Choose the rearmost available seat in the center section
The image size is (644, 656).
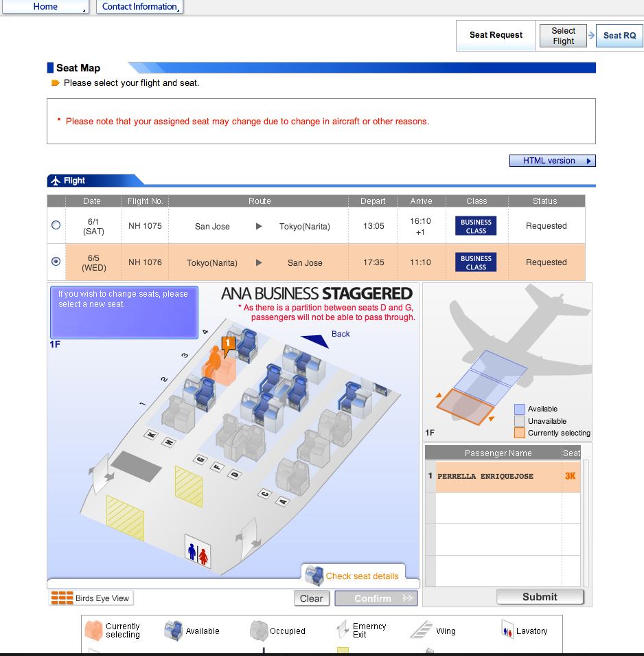[x=304, y=363]
